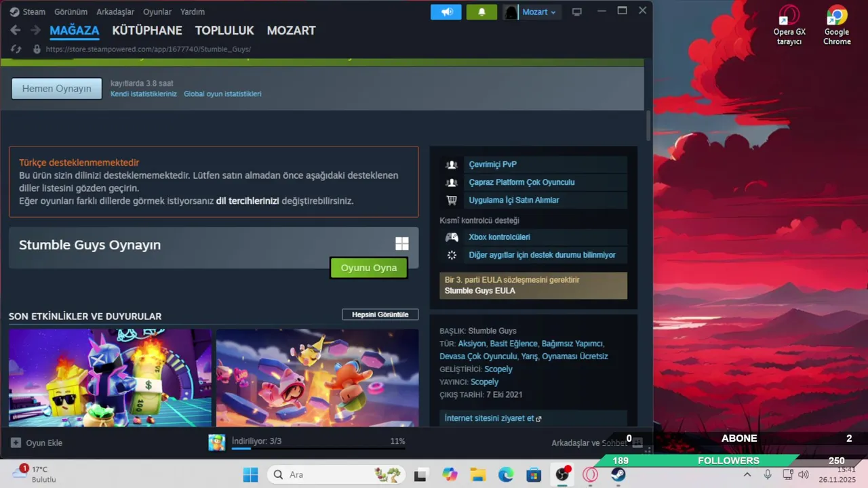Enter Big Picture mode via monitor icon
868x488 pixels.
click(577, 12)
